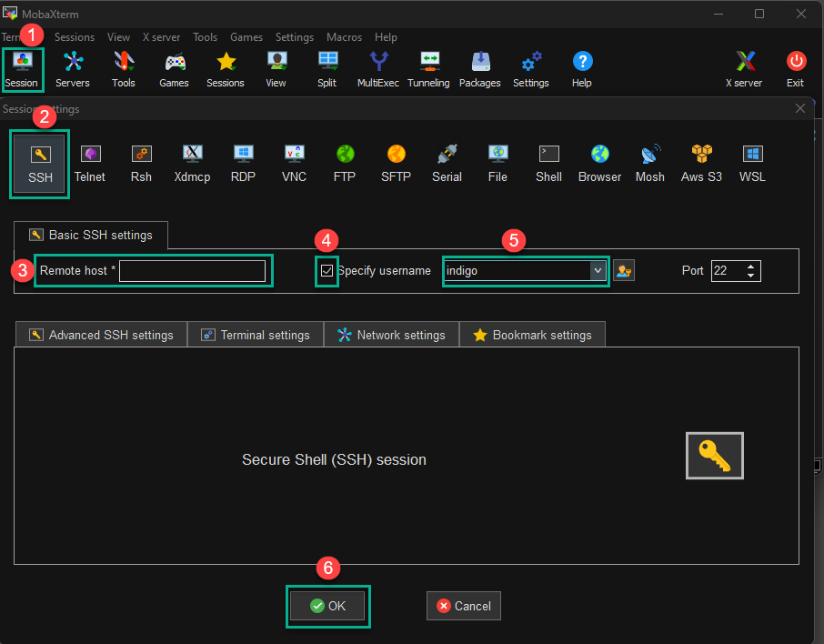Open the Bookmark settings tab
Image resolution: width=824 pixels, height=644 pixels.
coord(532,335)
